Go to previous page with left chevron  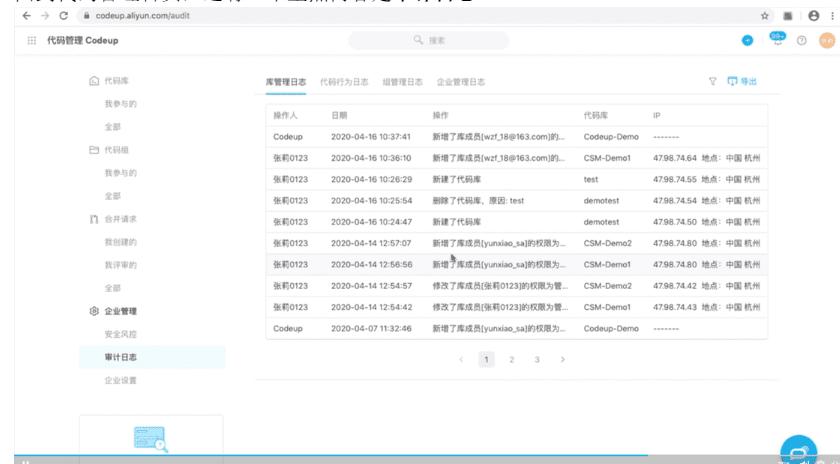(461, 360)
